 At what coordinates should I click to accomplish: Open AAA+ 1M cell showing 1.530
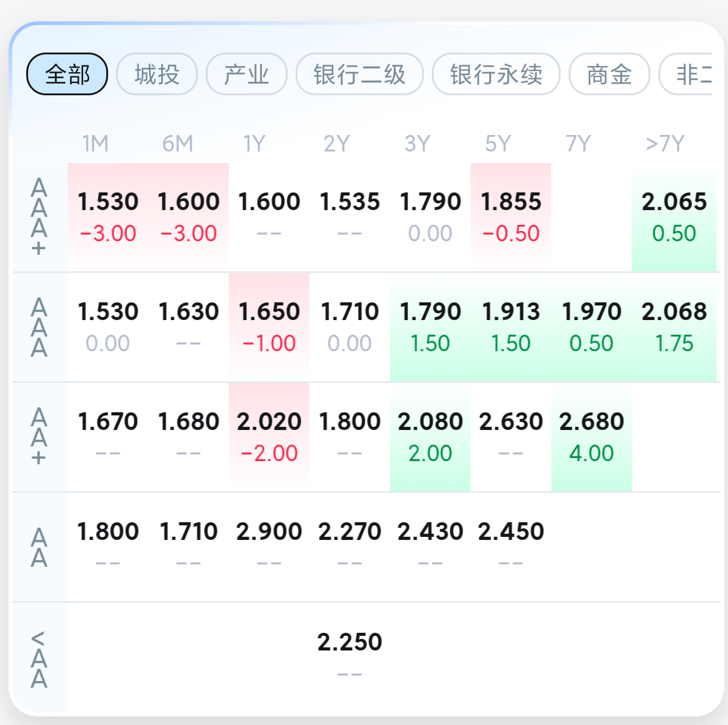107,217
